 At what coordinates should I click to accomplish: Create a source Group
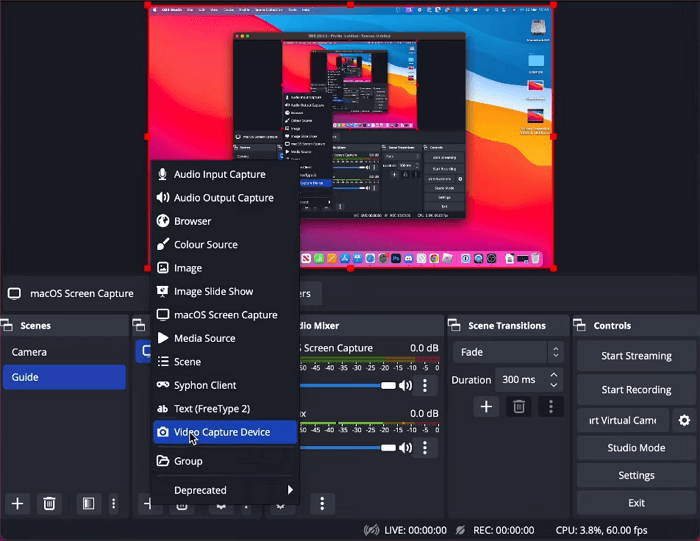225,461
